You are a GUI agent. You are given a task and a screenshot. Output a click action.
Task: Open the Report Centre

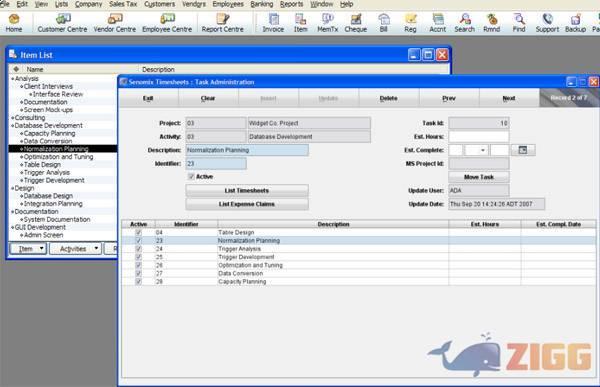[x=223, y=23]
